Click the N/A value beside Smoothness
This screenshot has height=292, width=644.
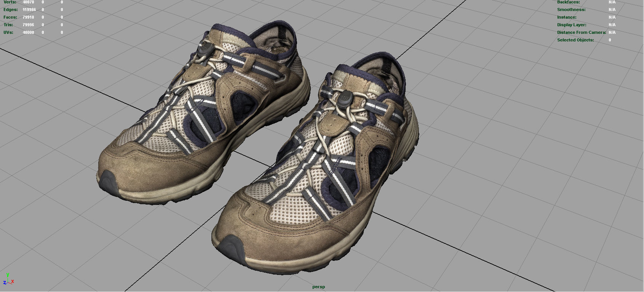[x=612, y=10]
